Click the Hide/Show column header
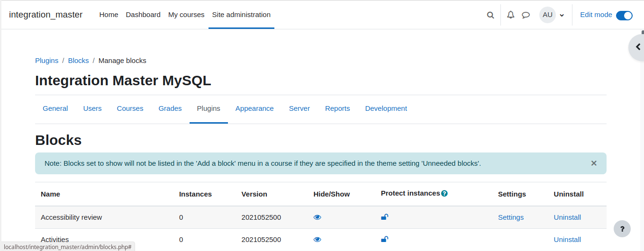644x251 pixels. click(x=332, y=194)
